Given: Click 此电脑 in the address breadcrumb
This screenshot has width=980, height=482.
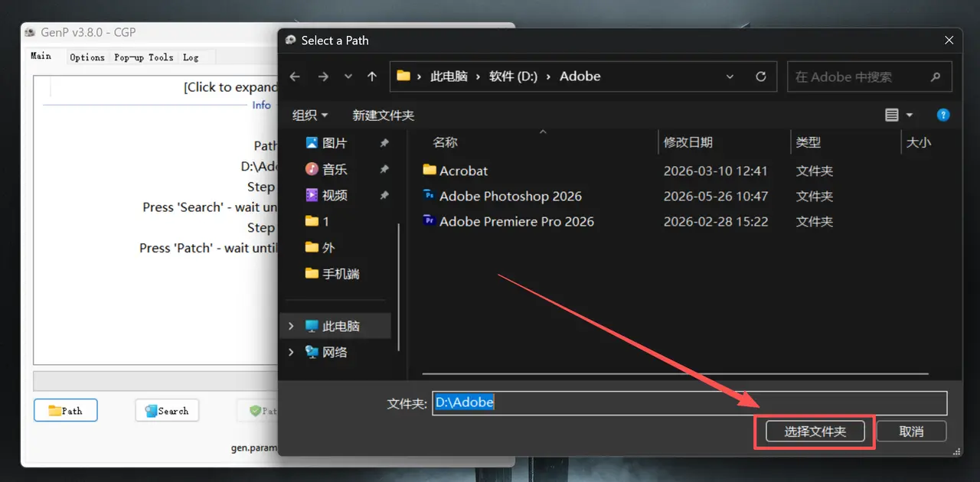Looking at the screenshot, I should click(x=449, y=77).
